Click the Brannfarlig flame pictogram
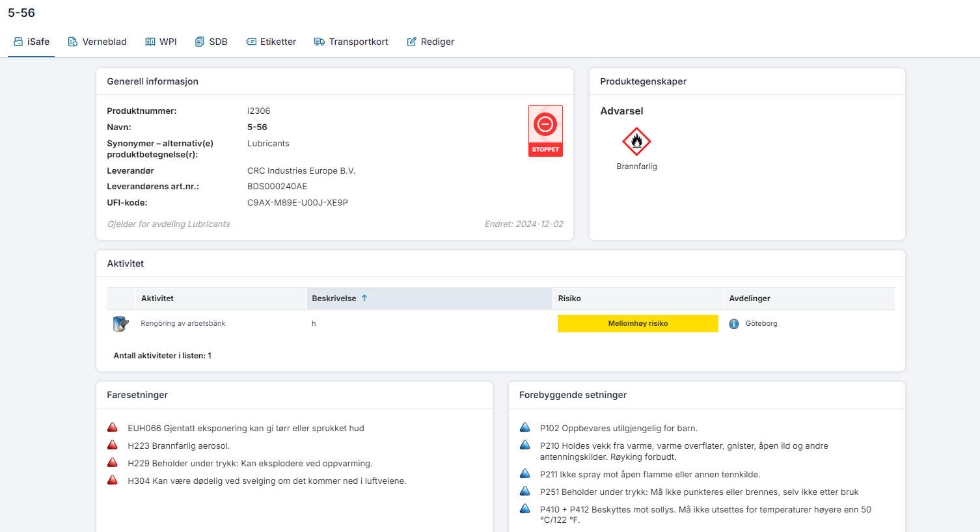The width and height of the screenshot is (980, 532). tap(636, 141)
